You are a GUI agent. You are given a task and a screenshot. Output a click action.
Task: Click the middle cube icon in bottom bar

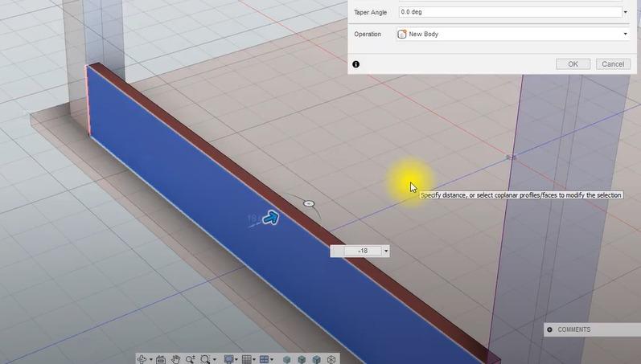(x=302, y=359)
